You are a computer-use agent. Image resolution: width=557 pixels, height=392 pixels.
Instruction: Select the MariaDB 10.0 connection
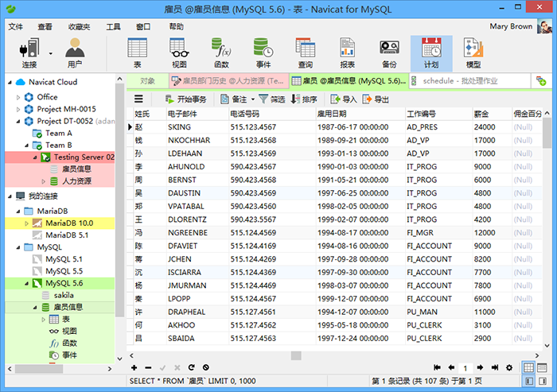coord(68,223)
